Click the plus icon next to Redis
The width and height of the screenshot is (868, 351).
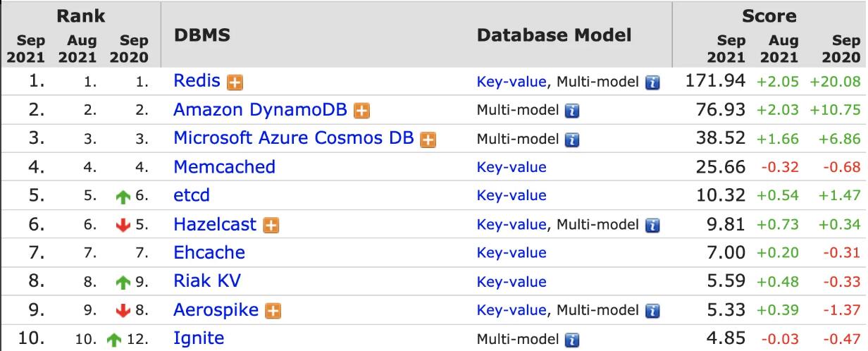click(235, 82)
